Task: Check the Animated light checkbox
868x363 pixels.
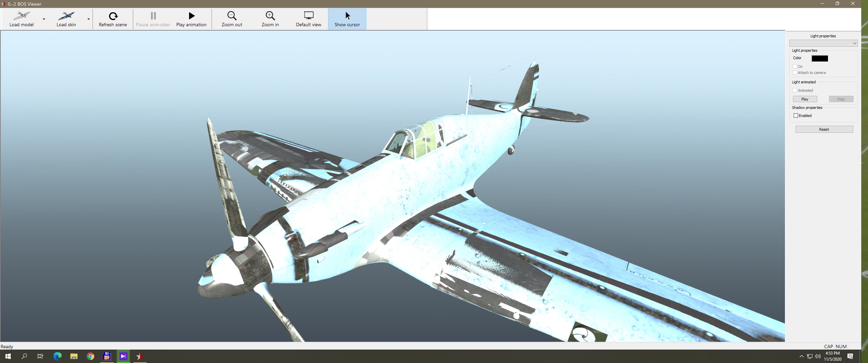Action: [x=795, y=90]
